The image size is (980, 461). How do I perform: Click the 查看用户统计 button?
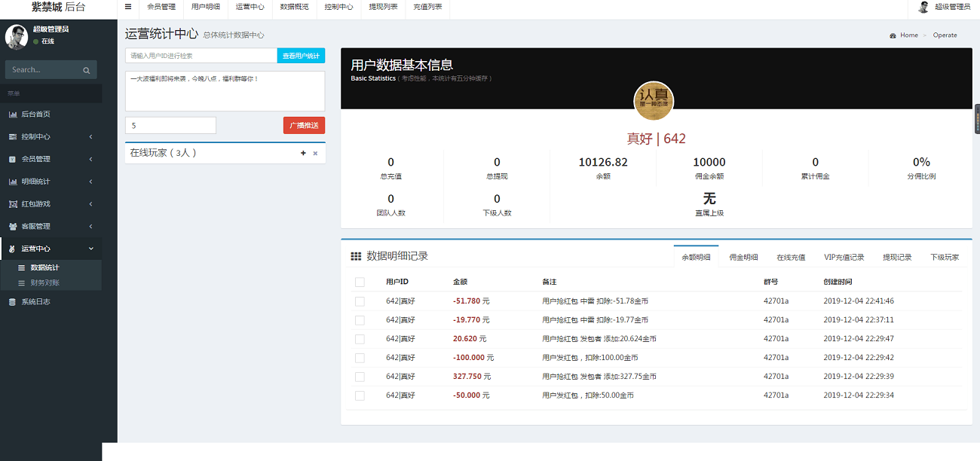(x=302, y=56)
